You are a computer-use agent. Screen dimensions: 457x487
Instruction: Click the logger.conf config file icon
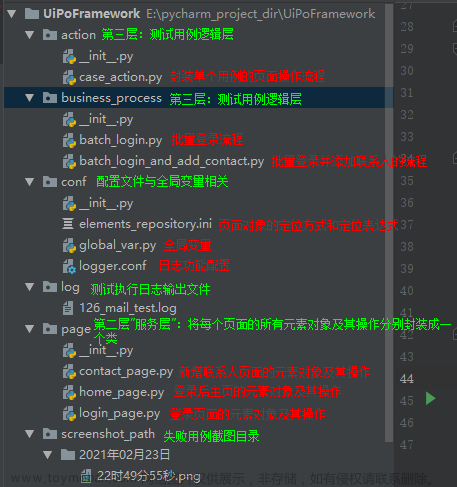click(69, 266)
